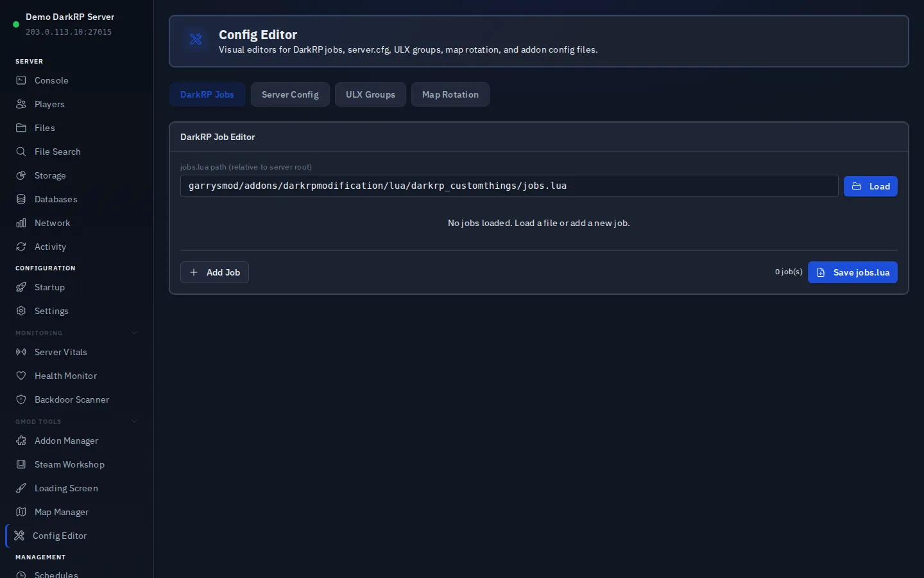924x578 pixels.
Task: Click the Storage pie chart icon
Action: [x=21, y=175]
